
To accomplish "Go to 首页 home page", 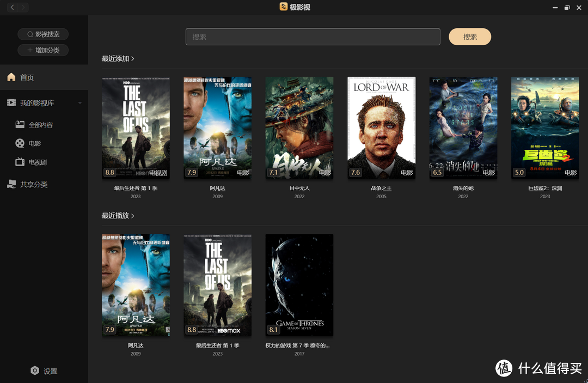I will pos(44,77).
